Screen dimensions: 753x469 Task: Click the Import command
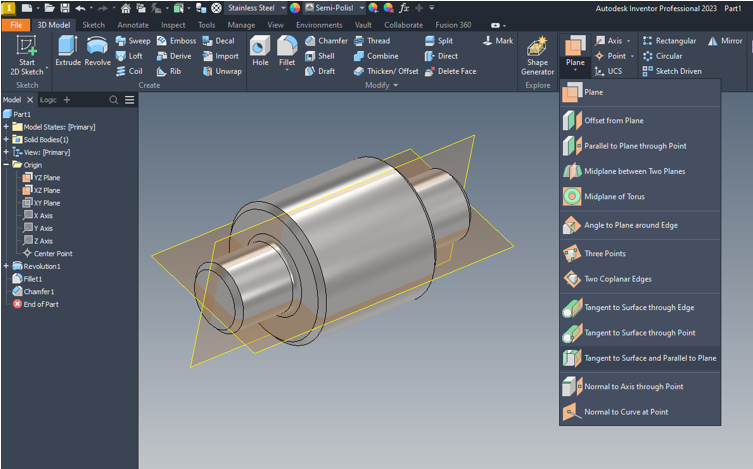[220, 56]
